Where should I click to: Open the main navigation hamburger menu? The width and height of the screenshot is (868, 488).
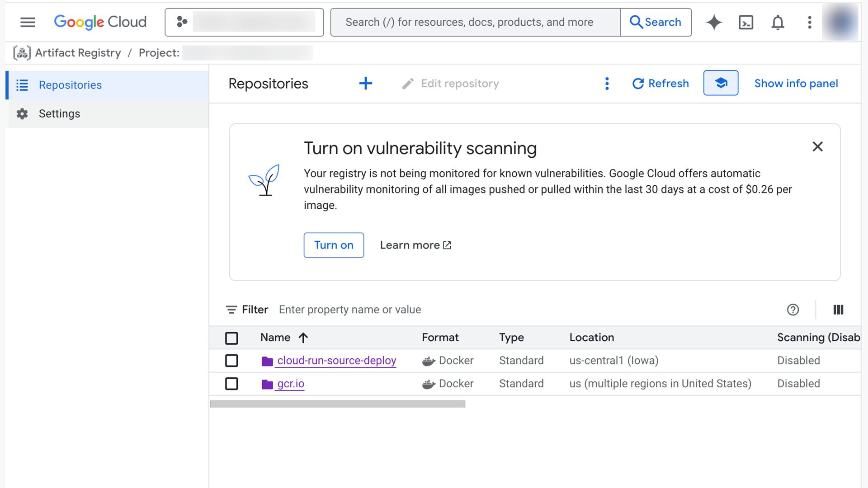[28, 22]
